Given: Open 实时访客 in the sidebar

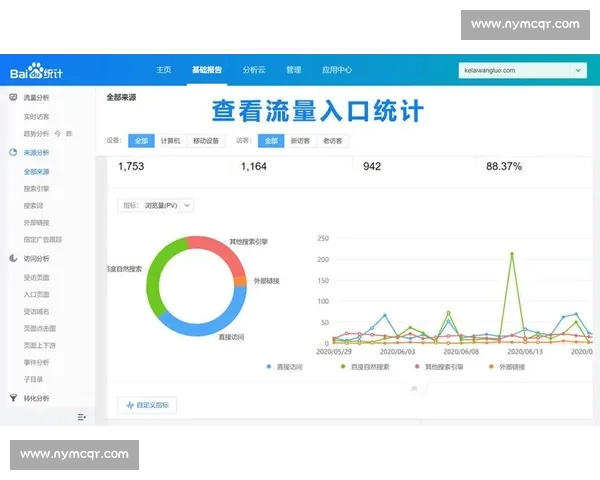Looking at the screenshot, I should point(36,117).
